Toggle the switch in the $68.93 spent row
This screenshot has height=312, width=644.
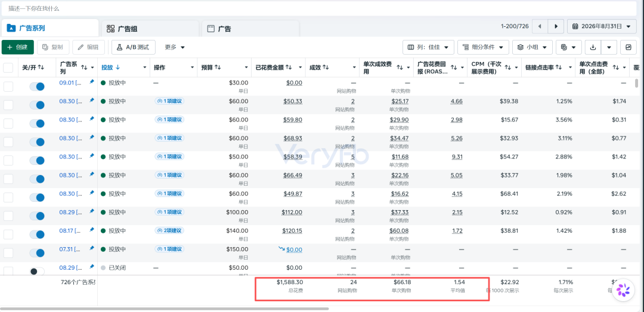[x=36, y=142]
